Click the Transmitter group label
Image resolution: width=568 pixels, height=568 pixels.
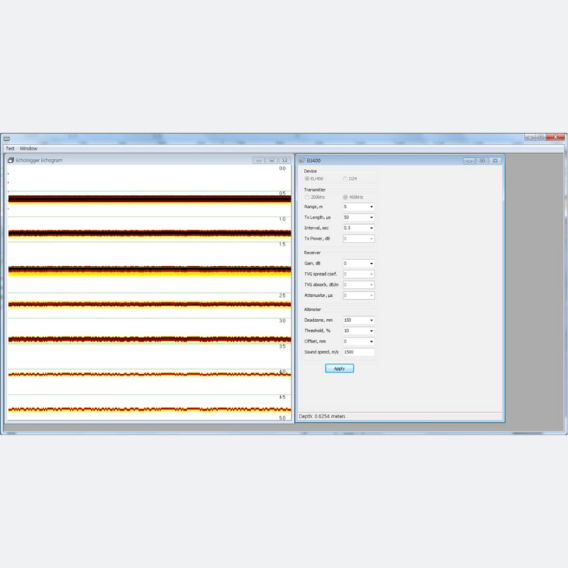click(314, 190)
